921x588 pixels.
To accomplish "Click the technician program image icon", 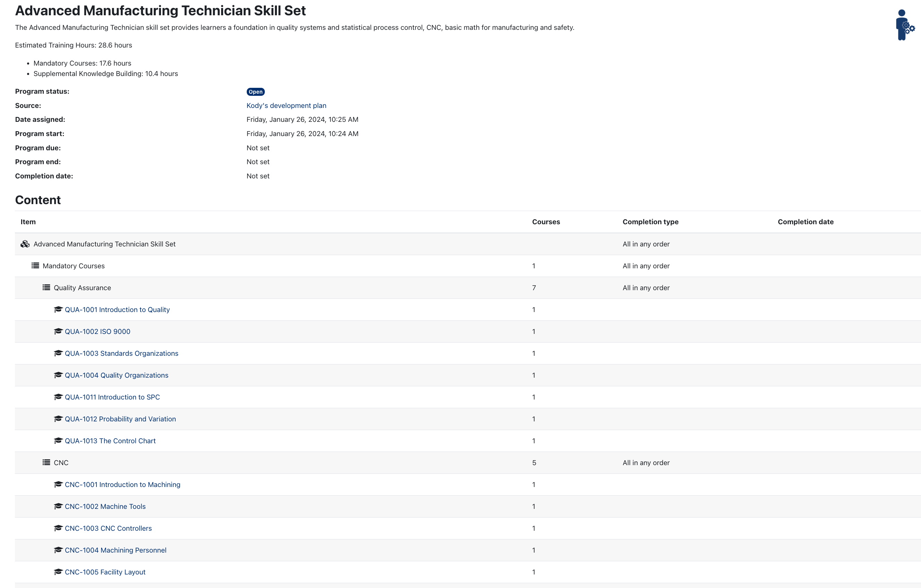I will click(904, 25).
